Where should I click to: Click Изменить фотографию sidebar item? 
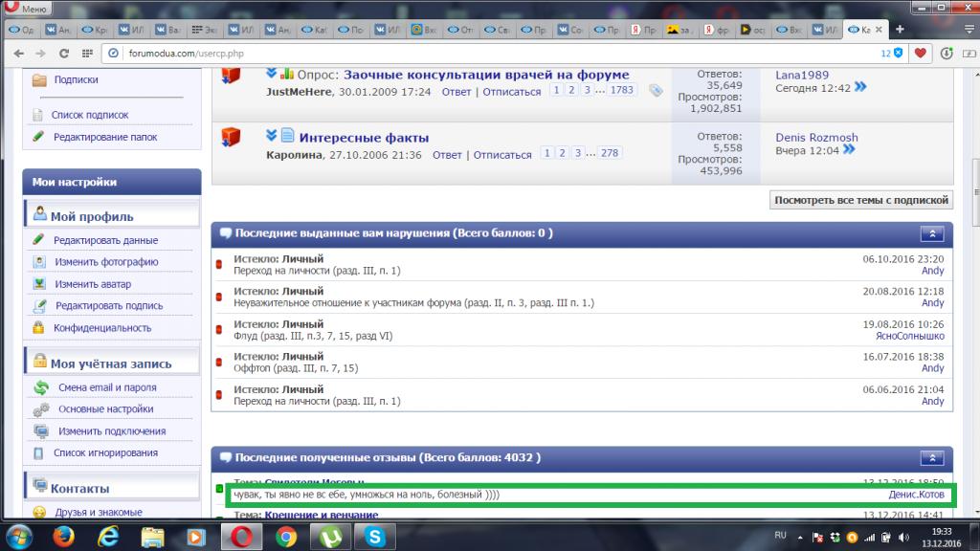click(x=106, y=262)
